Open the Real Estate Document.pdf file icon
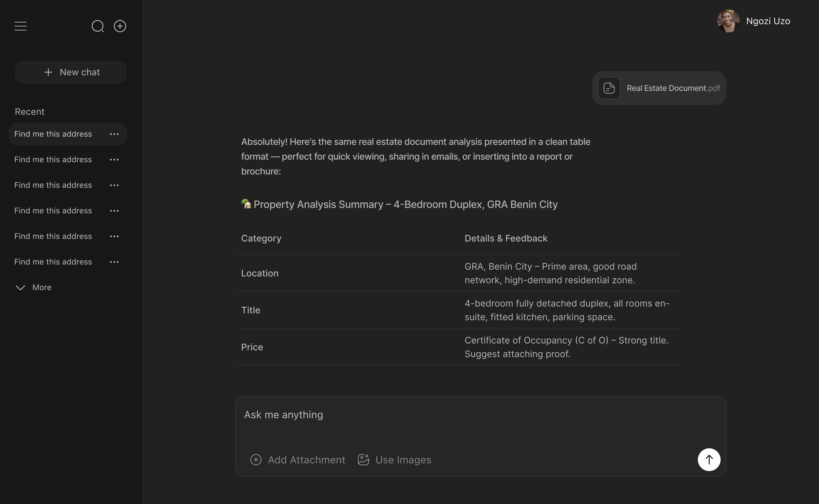This screenshot has height=504, width=819. coord(609,88)
